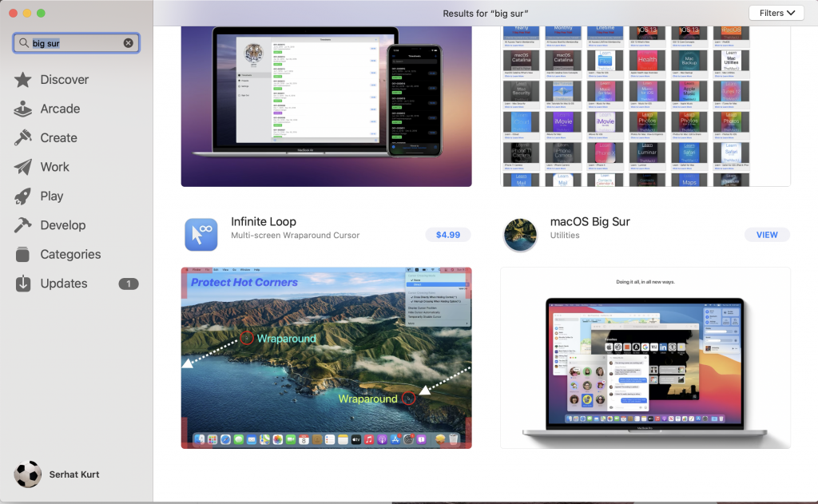Open the tutorial tiles grid screenshot
The image size is (818, 504).
(x=645, y=106)
